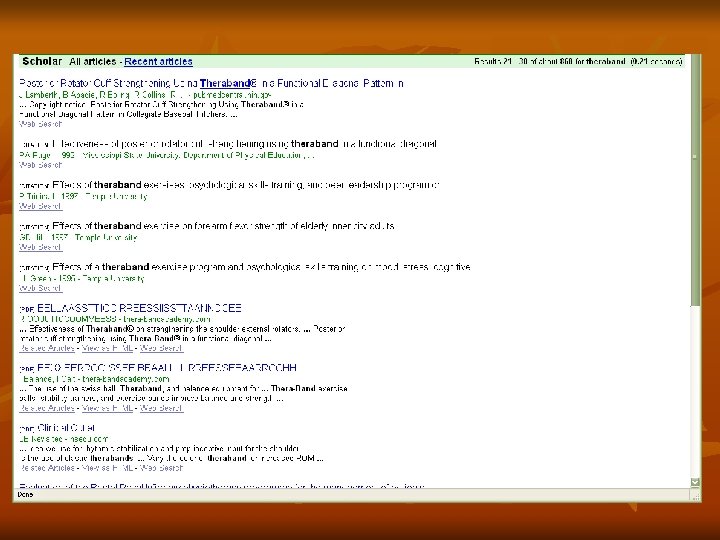Image resolution: width=720 pixels, height=540 pixels.
Task: Click Web Search under swiss ball balance result
Action: 162,408
